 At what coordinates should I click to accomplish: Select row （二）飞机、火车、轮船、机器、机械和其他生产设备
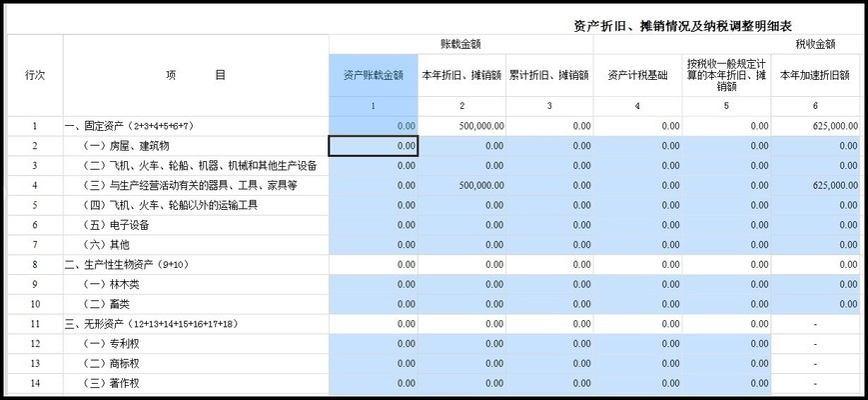pyautogui.click(x=434, y=166)
